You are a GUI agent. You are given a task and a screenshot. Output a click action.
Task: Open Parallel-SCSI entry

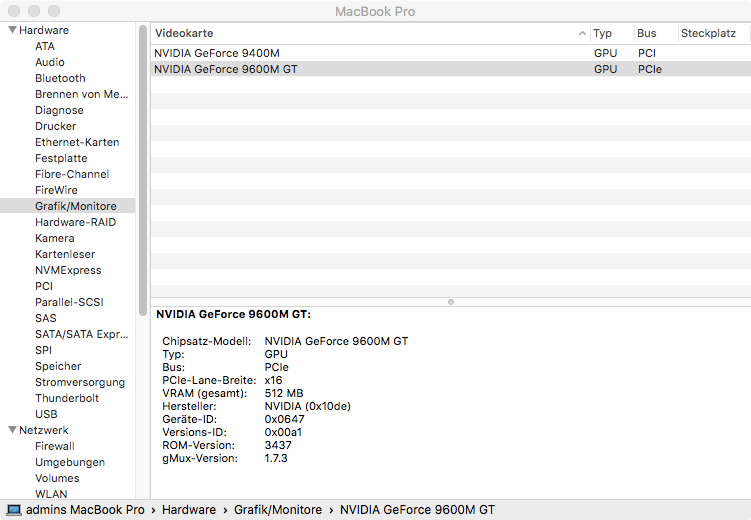(x=69, y=302)
